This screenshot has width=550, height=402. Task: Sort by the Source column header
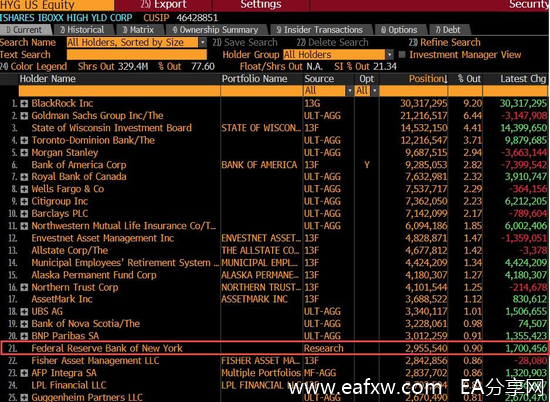click(x=319, y=79)
